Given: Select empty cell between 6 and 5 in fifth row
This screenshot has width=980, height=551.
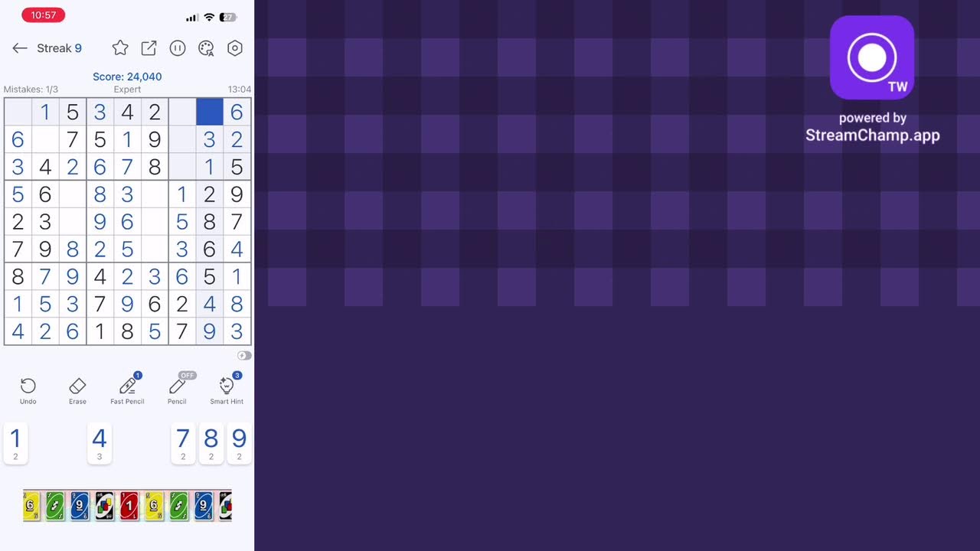Looking at the screenshot, I should (x=155, y=222).
